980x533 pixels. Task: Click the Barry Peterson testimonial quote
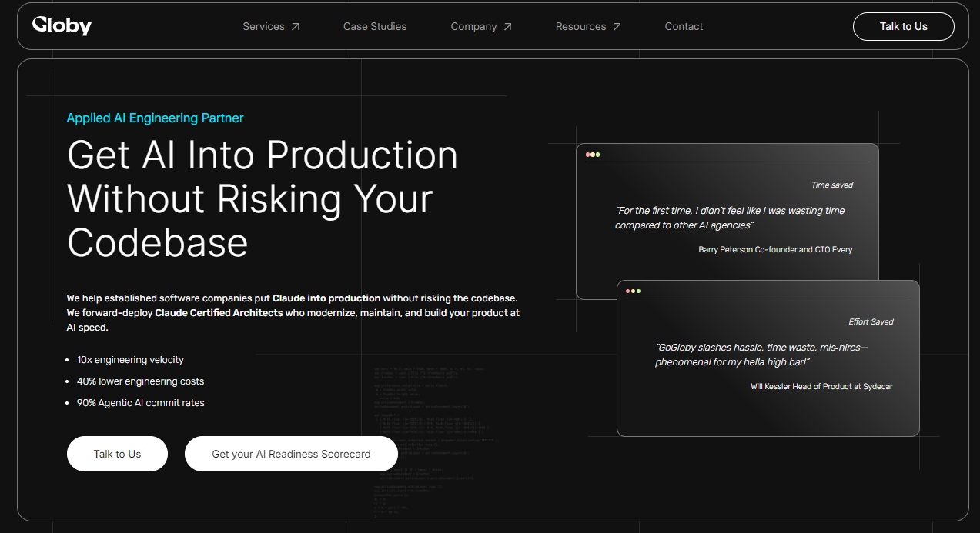[730, 218]
